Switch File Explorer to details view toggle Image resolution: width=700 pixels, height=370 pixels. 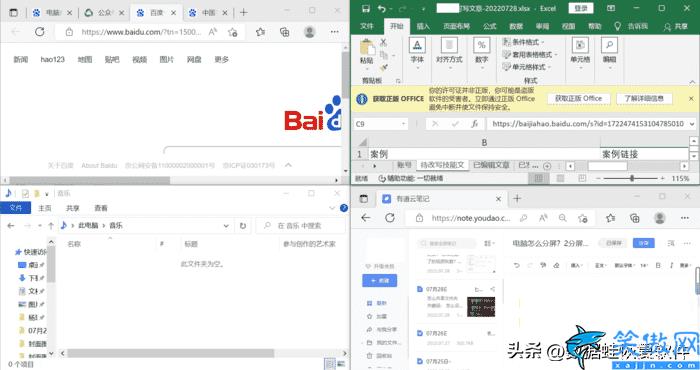coord(330,364)
